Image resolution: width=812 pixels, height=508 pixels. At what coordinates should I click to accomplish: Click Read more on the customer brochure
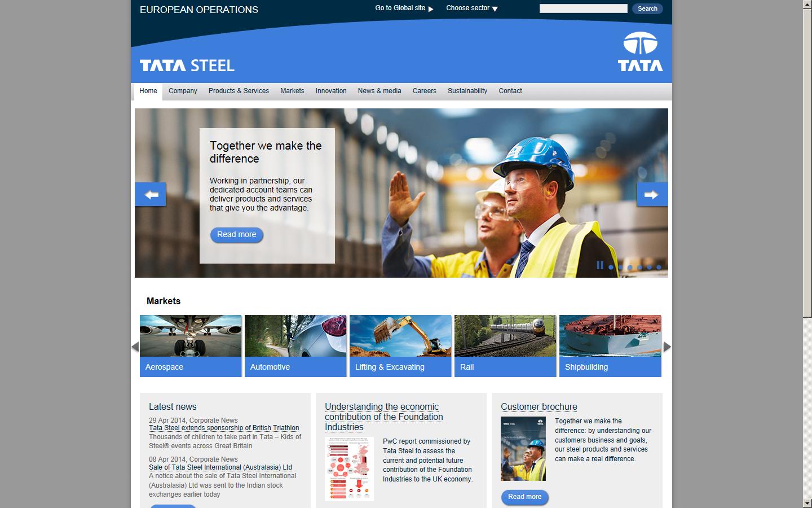point(524,497)
